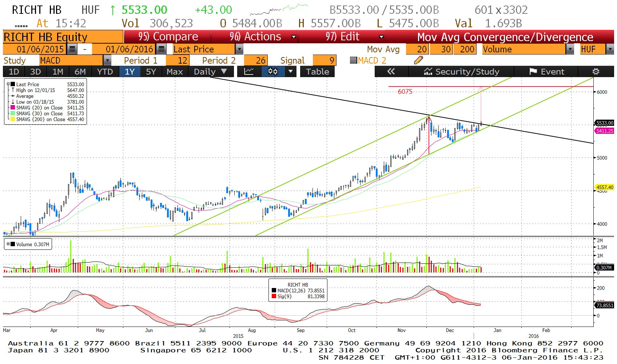Image resolution: width=617 pixels, height=364 pixels.
Task: Click Low on 03/18/15 legend row
Action: [48, 102]
